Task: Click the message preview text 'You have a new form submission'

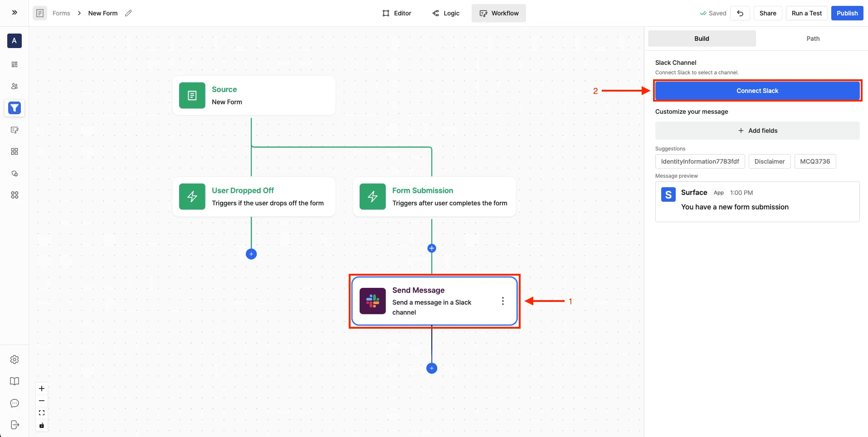Action: pyautogui.click(x=735, y=207)
